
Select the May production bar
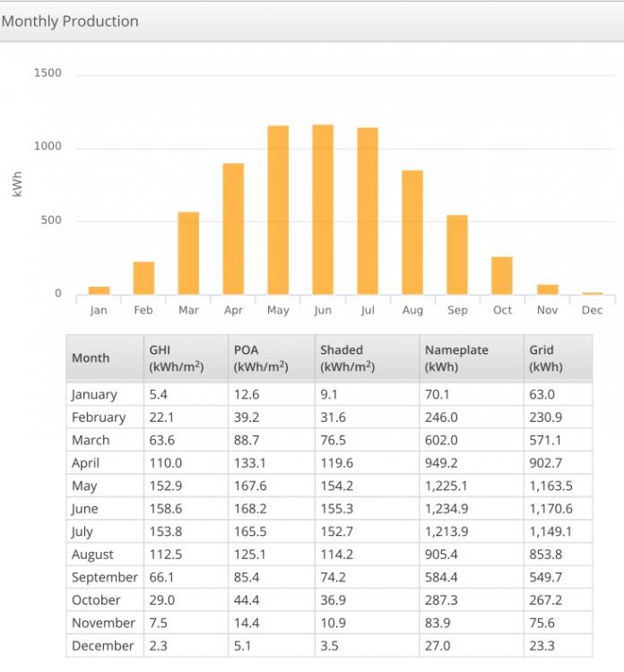pos(278,210)
